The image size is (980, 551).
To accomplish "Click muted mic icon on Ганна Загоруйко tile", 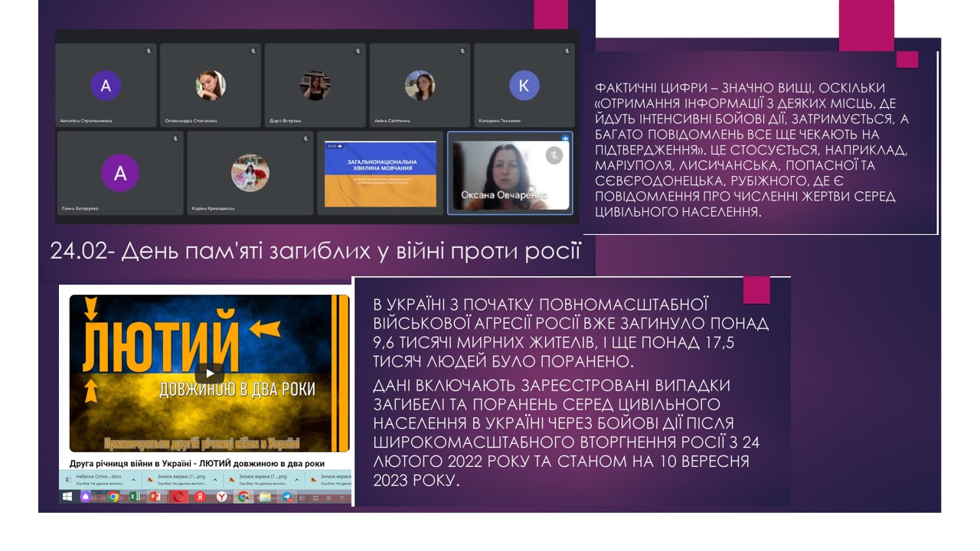I will coord(175,139).
